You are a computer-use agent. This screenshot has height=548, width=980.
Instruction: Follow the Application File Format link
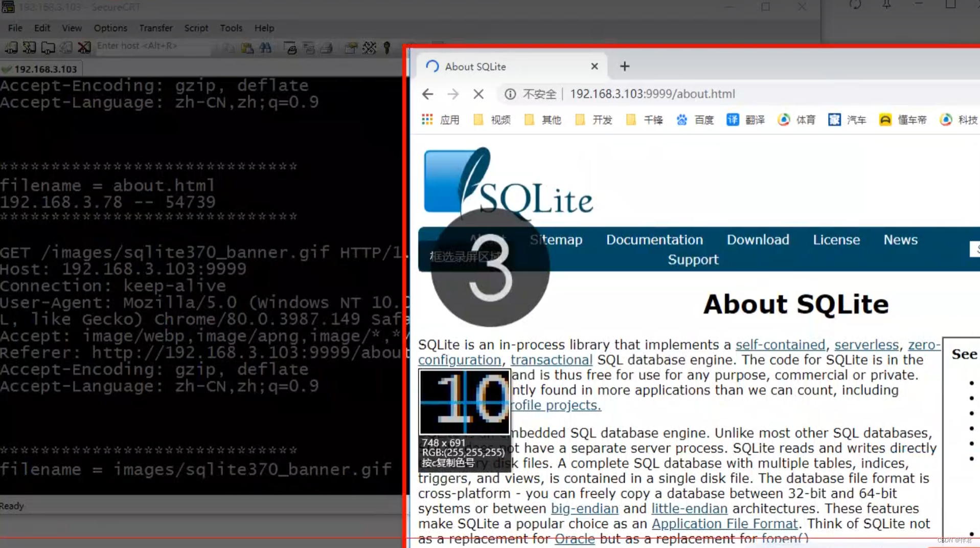tap(724, 524)
